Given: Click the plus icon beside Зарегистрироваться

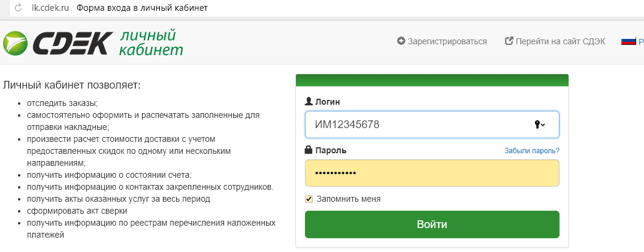Looking at the screenshot, I should point(401,41).
